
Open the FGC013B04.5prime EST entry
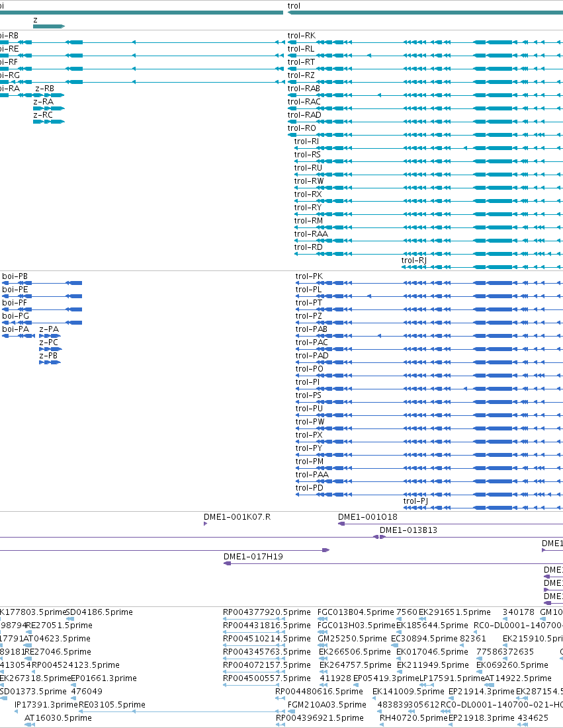355,612
